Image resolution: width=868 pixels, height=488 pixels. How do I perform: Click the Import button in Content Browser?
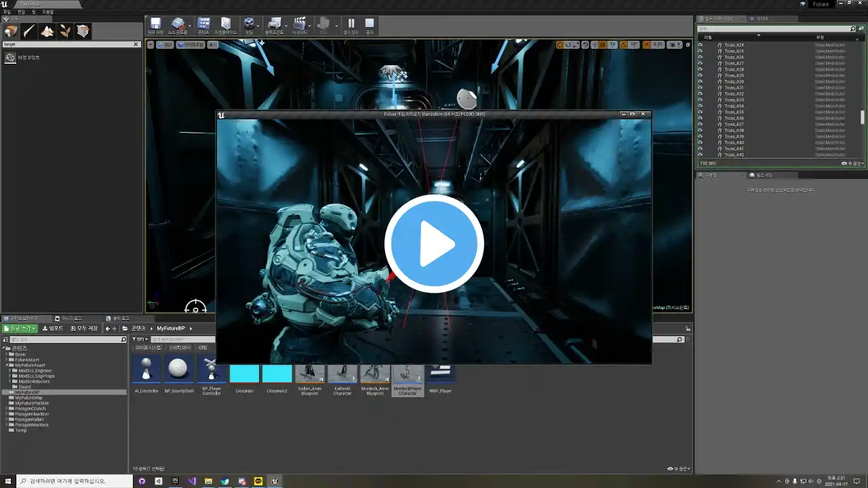[x=53, y=328]
